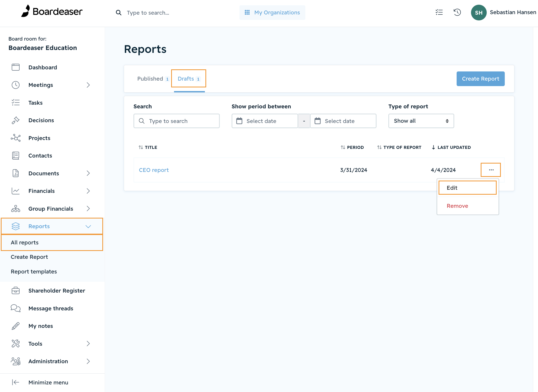The height and width of the screenshot is (392, 538).
Task: Click the second Select date field
Action: pos(343,121)
